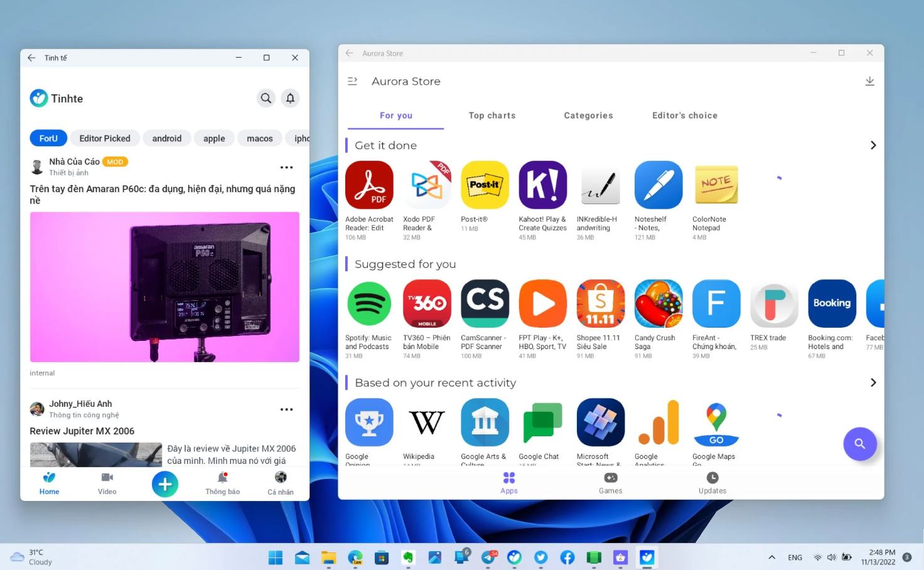The width and height of the screenshot is (924, 570).
Task: Open INKredible Handwriting app icon
Action: click(601, 185)
